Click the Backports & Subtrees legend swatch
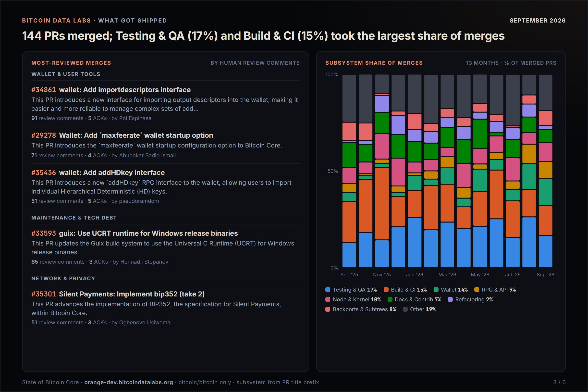 [328, 309]
